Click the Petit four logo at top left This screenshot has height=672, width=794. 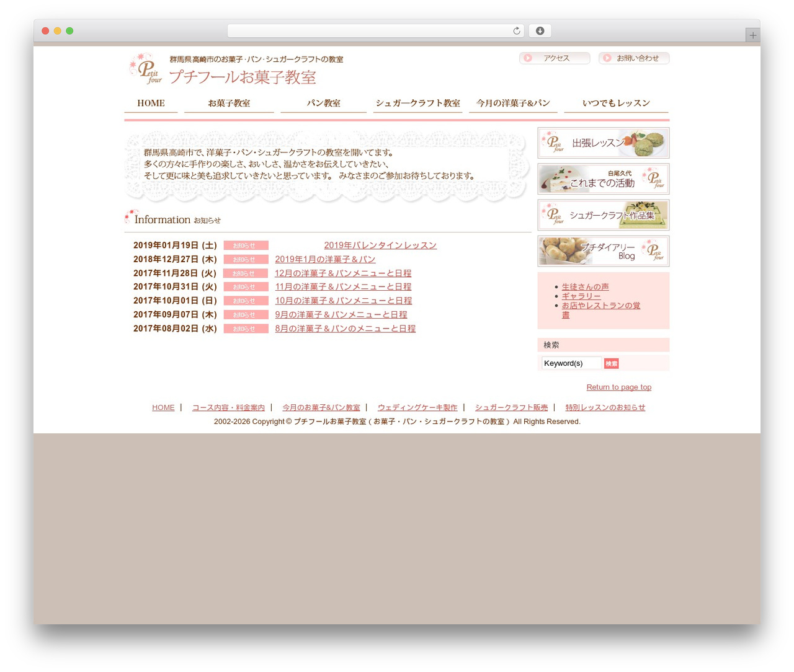(x=146, y=69)
